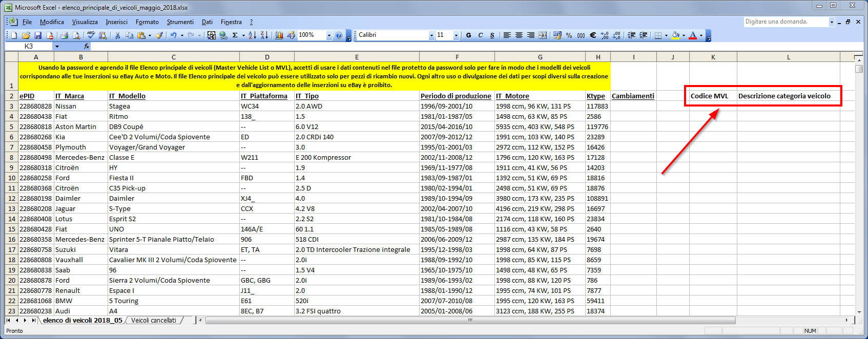Sort descending Z to A
The width and height of the screenshot is (868, 339).
[264, 35]
